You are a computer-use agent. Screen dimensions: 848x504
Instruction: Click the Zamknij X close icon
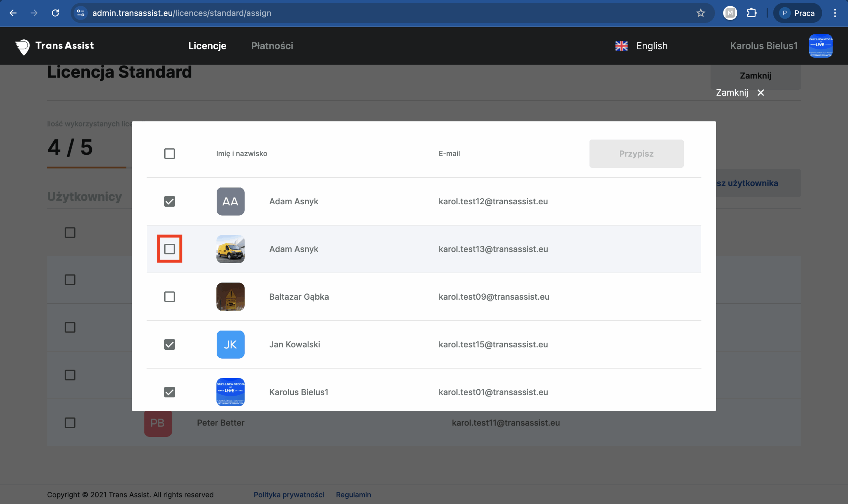click(x=760, y=93)
